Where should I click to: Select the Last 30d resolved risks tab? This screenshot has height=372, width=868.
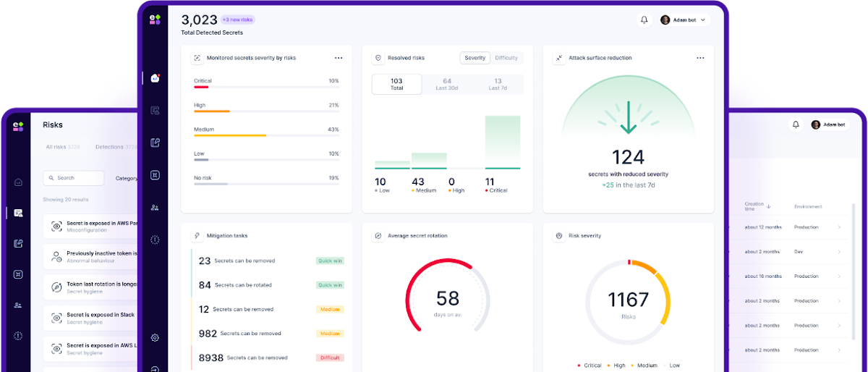[x=446, y=84]
